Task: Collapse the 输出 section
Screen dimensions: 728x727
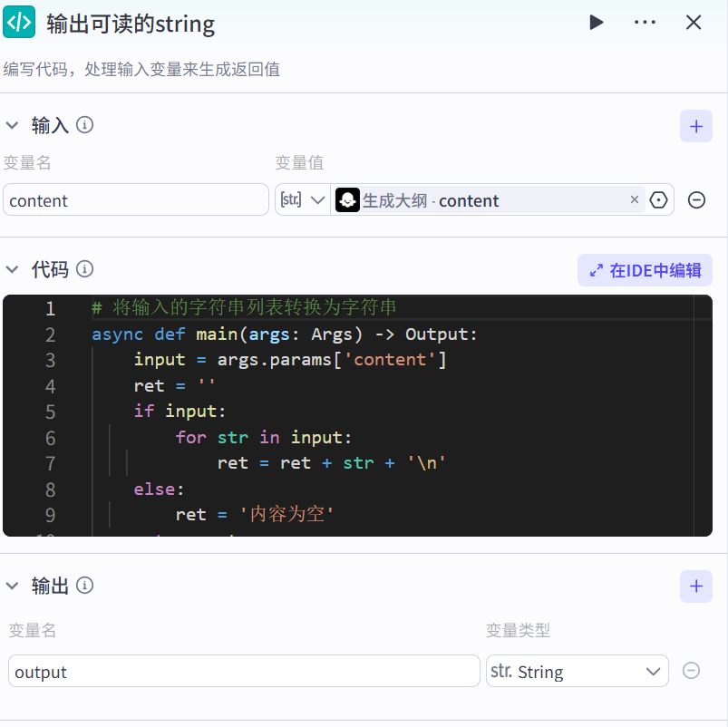Action: (x=13, y=586)
